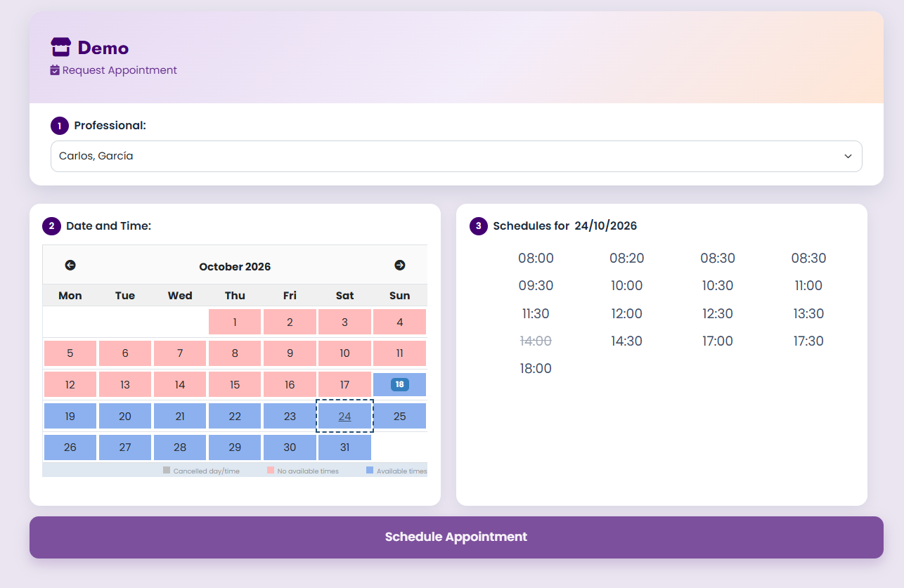Screen dimensions: 904x588
Task: Pick the 10:00 time slot
Action: tap(627, 286)
